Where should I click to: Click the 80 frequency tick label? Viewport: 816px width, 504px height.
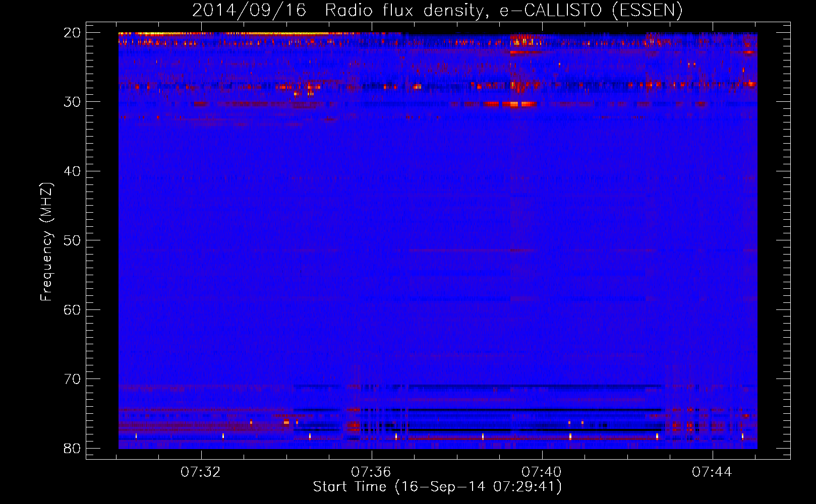click(73, 449)
